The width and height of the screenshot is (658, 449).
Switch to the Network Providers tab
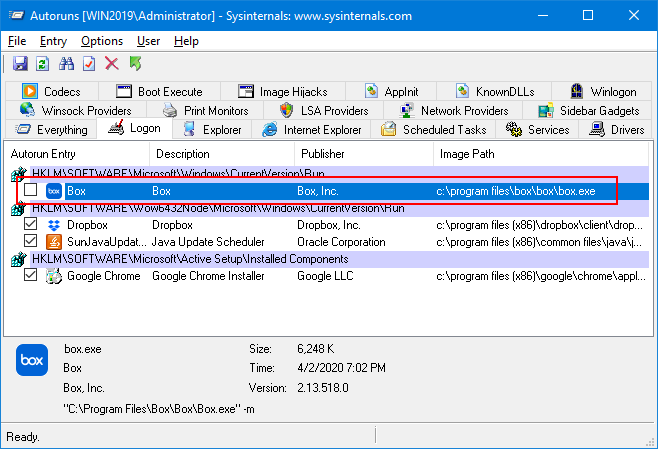pyautogui.click(x=453, y=111)
